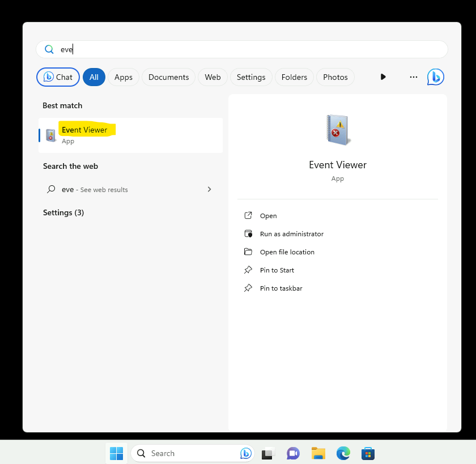Expand the web result chevron arrow
Viewport: 476px width, 464px height.
pos(209,189)
